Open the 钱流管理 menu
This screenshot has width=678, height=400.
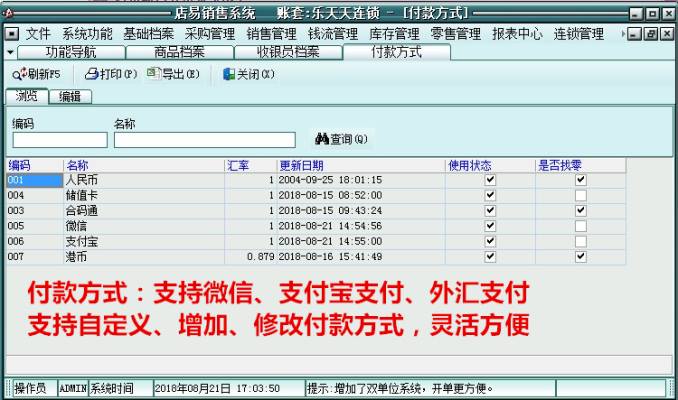pyautogui.click(x=333, y=34)
